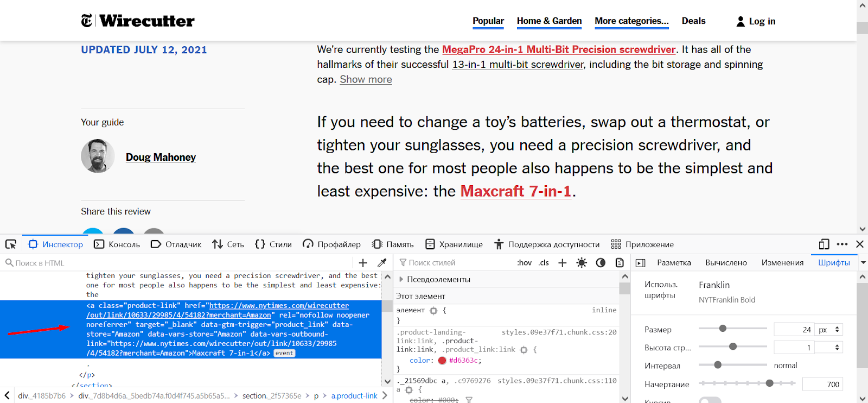This screenshot has height=403, width=868.
Task: Go to the Deals page
Action: (x=693, y=21)
